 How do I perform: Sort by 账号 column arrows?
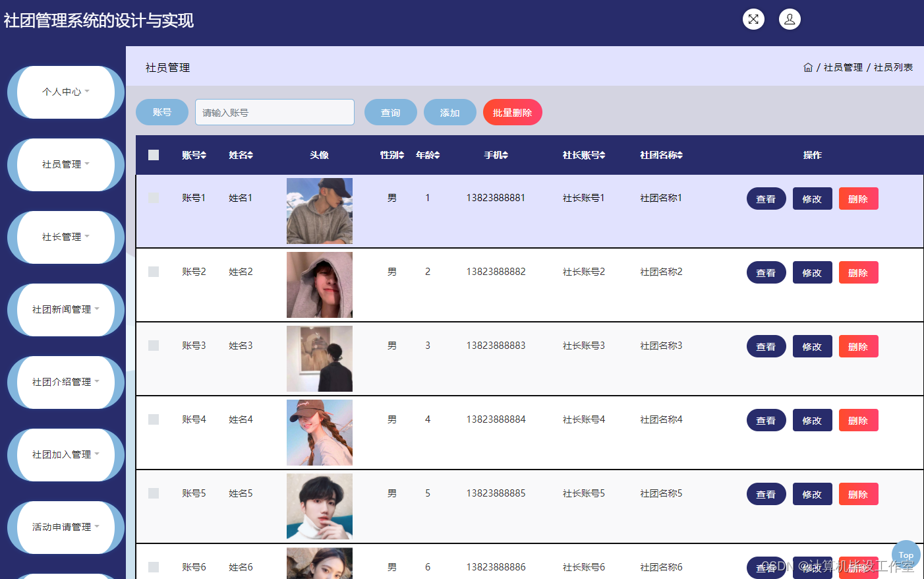click(x=204, y=155)
